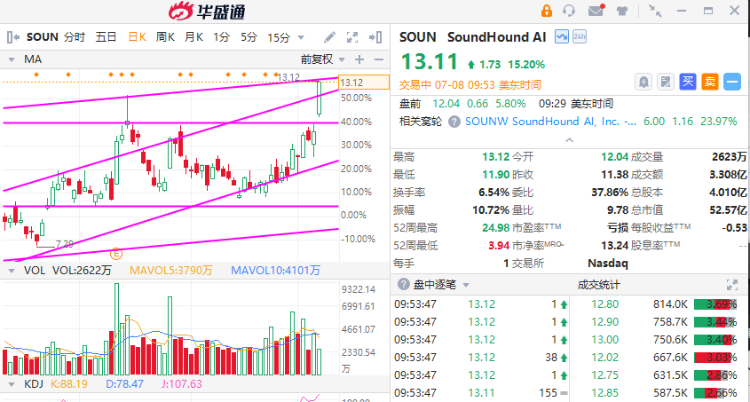This screenshot has height=402, width=750.
Task: Open more timeframes dropdown after 15分
Action: click(x=301, y=37)
